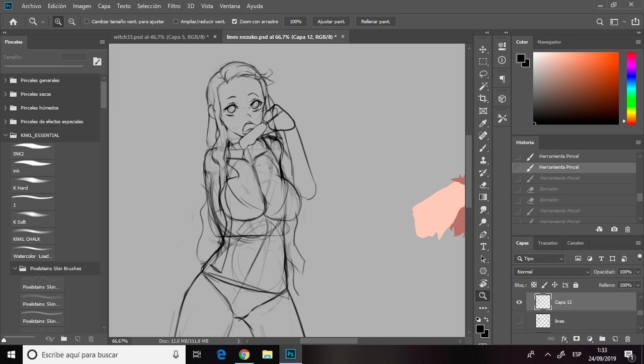Select the Eraser tool
The width and height of the screenshot is (644, 364).
coord(483,185)
